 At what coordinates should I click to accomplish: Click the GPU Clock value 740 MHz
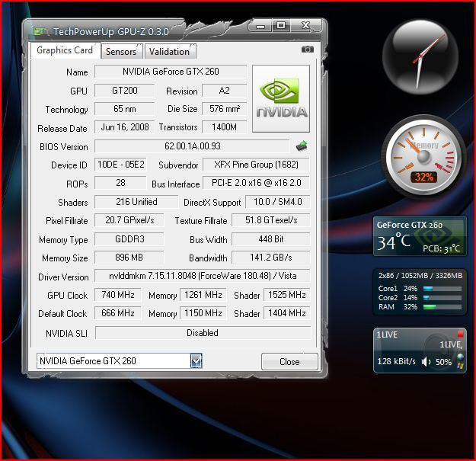click(x=118, y=295)
